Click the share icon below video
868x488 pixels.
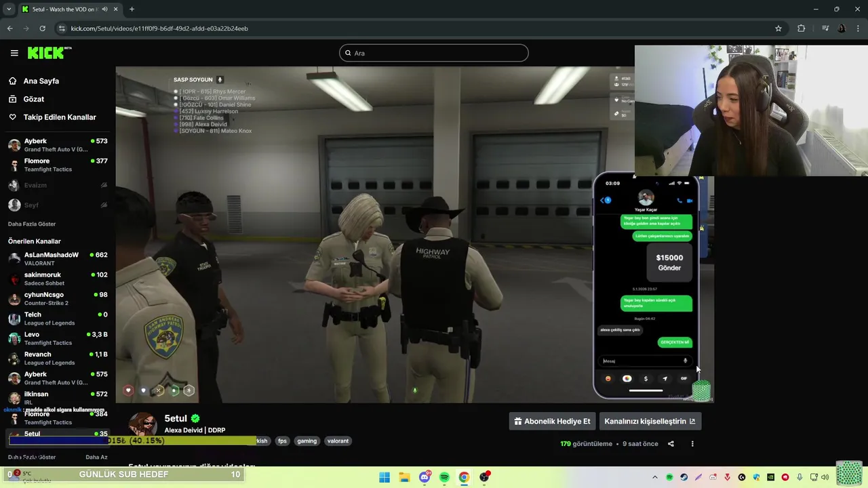[671, 444]
